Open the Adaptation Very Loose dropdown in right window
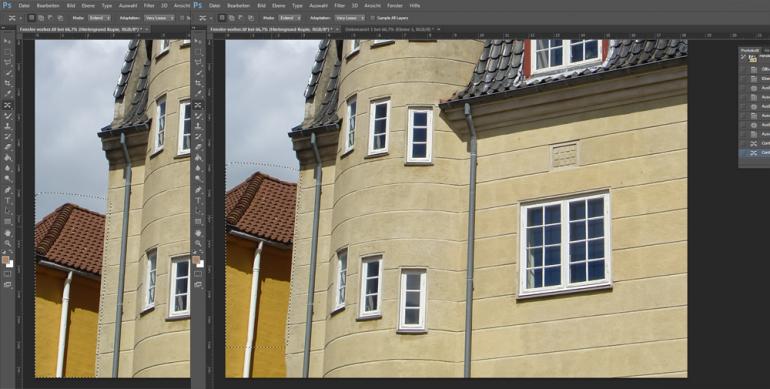This screenshot has width=770, height=389. click(x=350, y=18)
